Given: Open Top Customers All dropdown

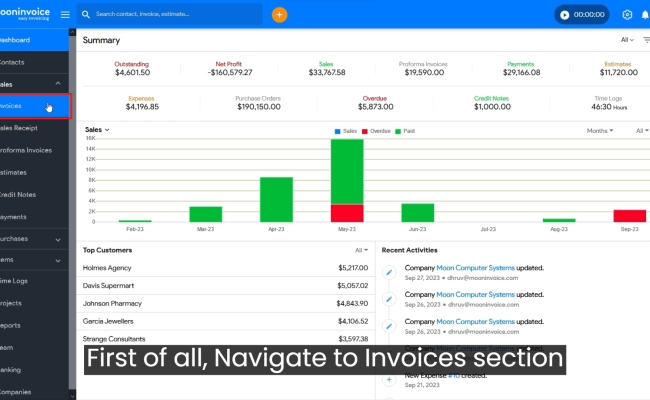Looking at the screenshot, I should tap(361, 250).
